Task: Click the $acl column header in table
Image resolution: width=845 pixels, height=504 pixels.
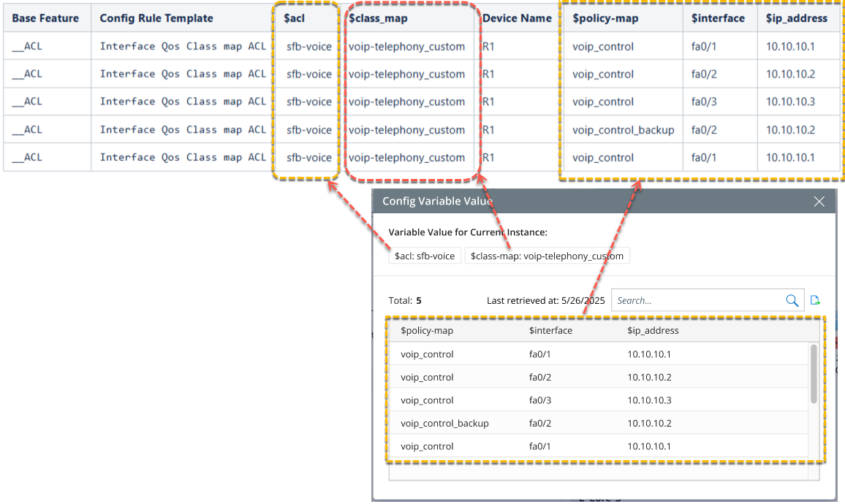Action: 295,18
